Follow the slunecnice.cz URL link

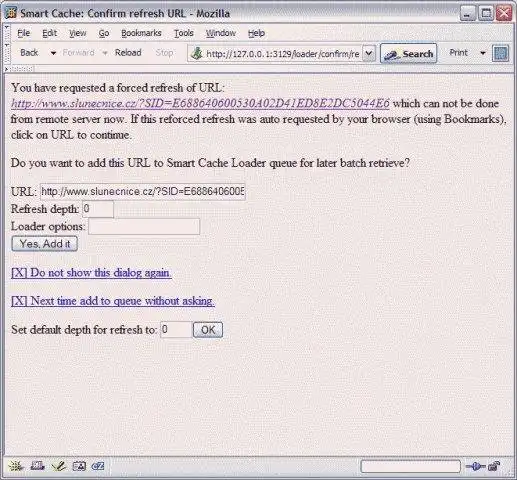pos(200,104)
